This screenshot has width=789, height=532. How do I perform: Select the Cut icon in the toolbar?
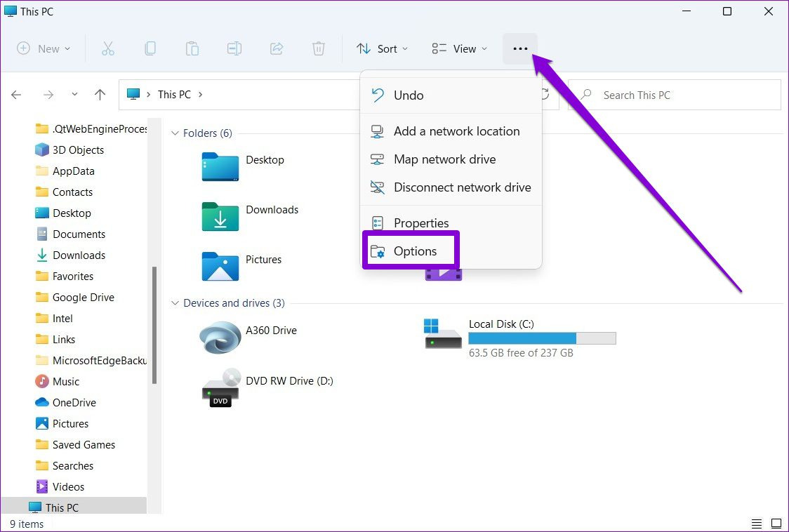(x=108, y=48)
